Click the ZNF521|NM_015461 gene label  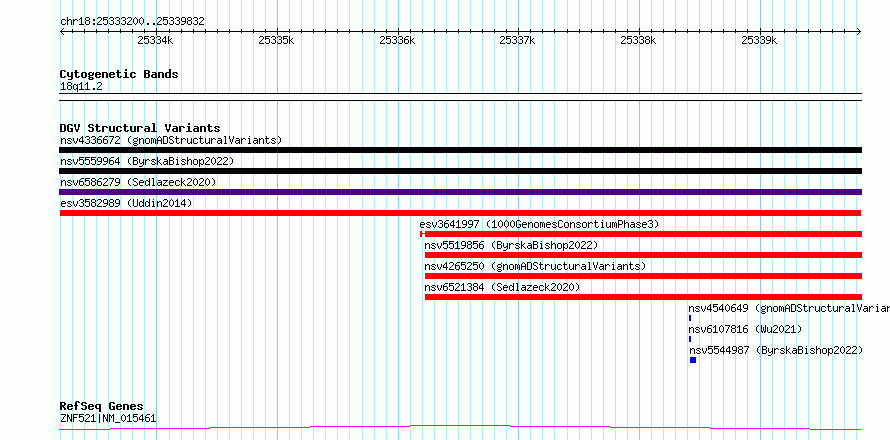point(108,419)
